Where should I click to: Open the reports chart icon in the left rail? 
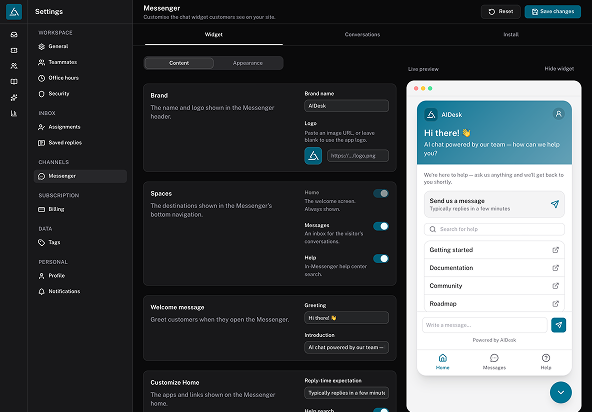(x=14, y=113)
